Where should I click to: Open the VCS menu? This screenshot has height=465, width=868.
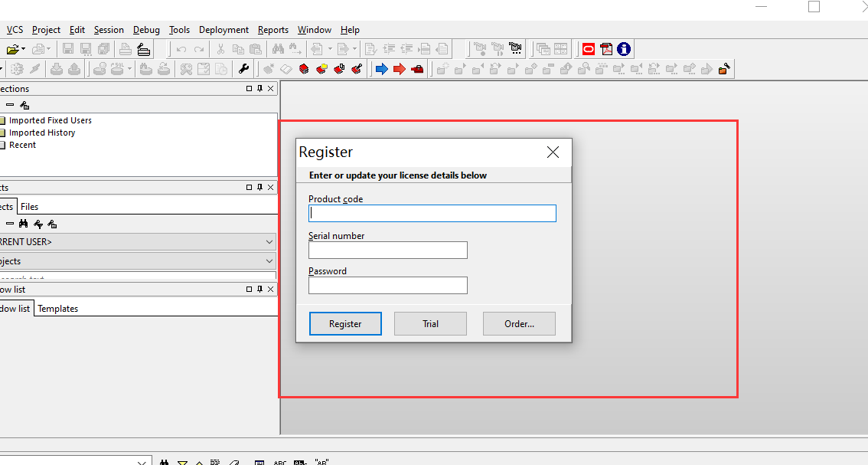coord(15,30)
